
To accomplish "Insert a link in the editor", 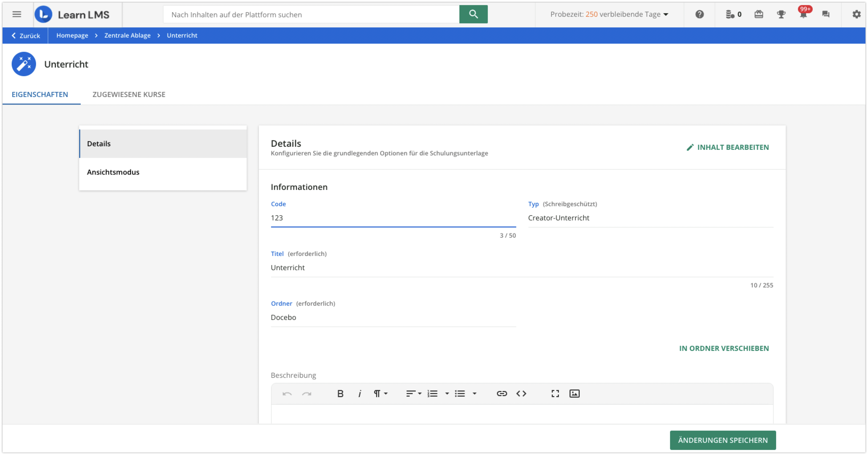I will [502, 393].
